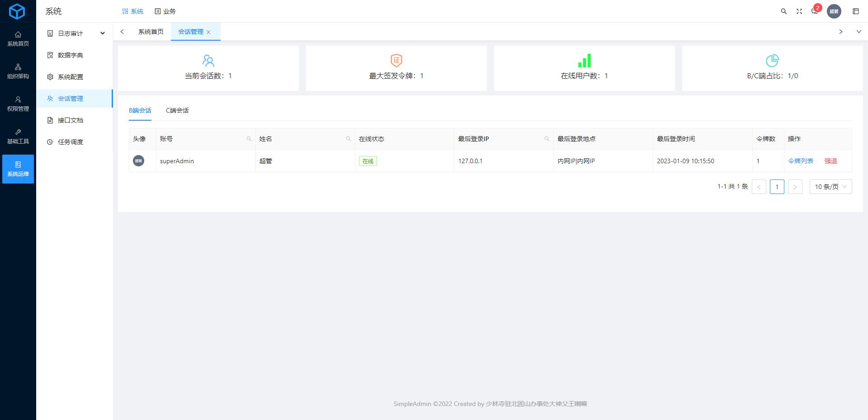Screen dimensions: 868x420
Task: Force logout superAdmin via 强退
Action: [x=830, y=160]
